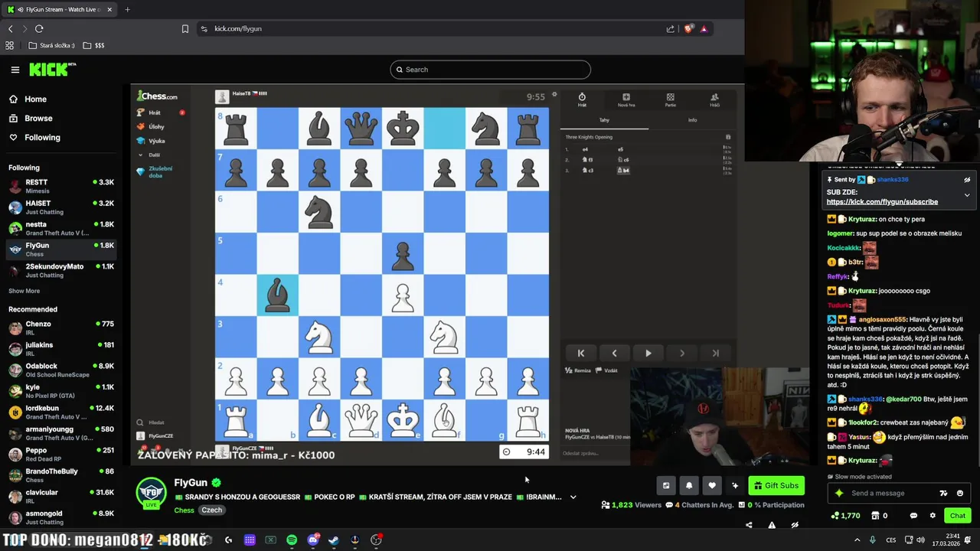Open Odablock recommended channel
Viewport: 980px width, 551px height.
pyautogui.click(x=61, y=370)
